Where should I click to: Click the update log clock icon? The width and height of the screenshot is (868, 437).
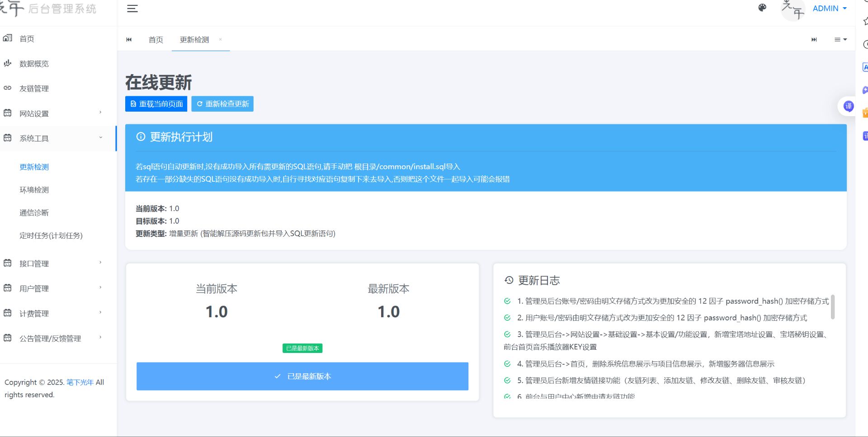pos(509,280)
